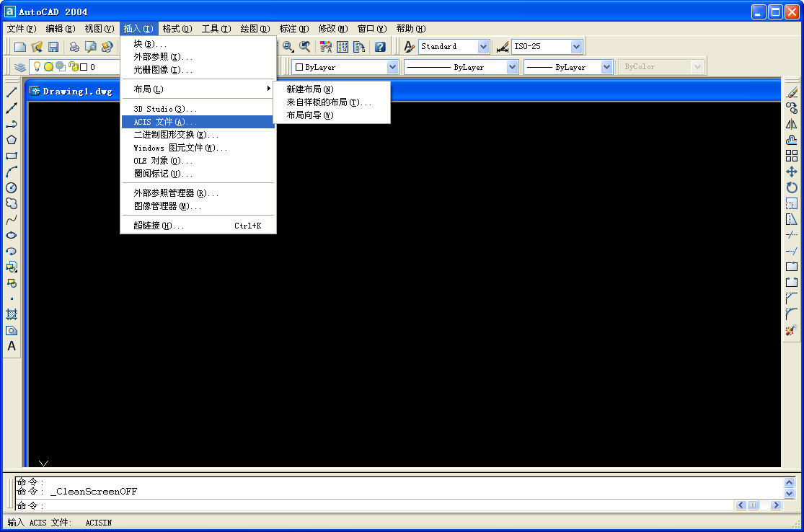Select the Line tool in draw toolbar
804x532 pixels.
pyautogui.click(x=12, y=92)
